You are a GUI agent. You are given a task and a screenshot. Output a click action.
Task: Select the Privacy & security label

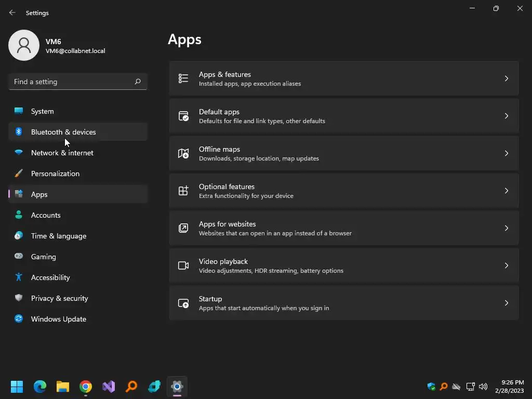(59, 298)
